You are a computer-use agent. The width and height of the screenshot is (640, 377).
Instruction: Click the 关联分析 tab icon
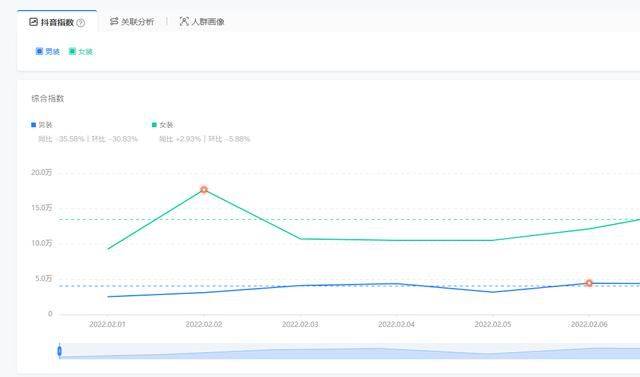click(114, 21)
